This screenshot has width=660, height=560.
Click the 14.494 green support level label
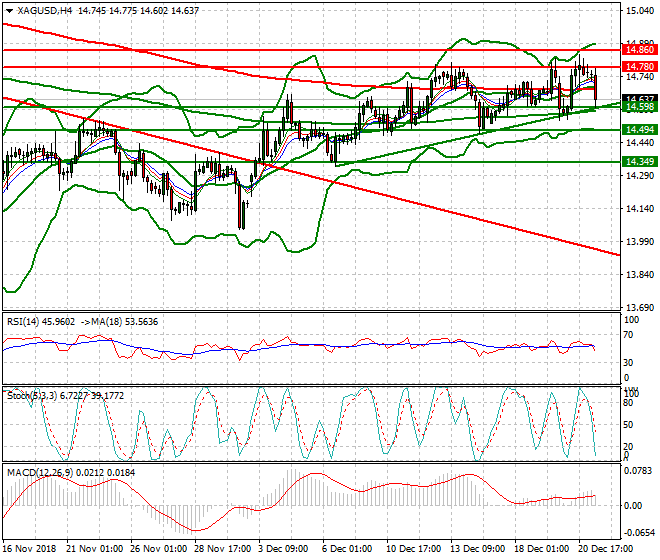tap(639, 130)
